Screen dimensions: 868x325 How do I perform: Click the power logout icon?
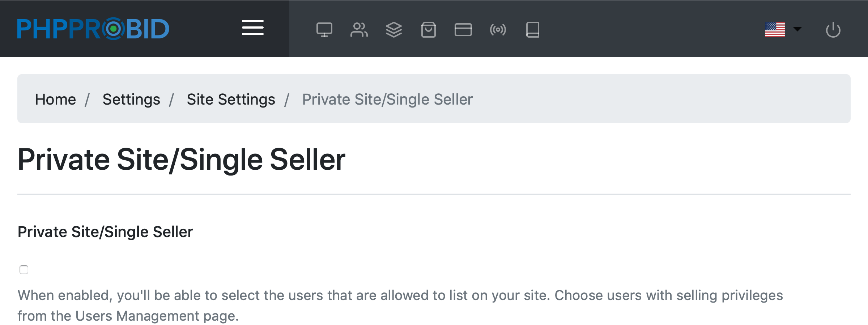(x=833, y=30)
